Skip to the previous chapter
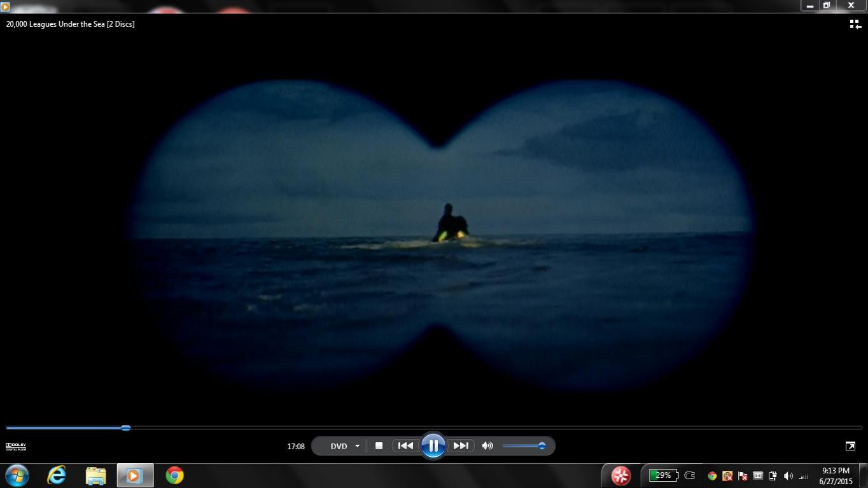 click(x=405, y=446)
